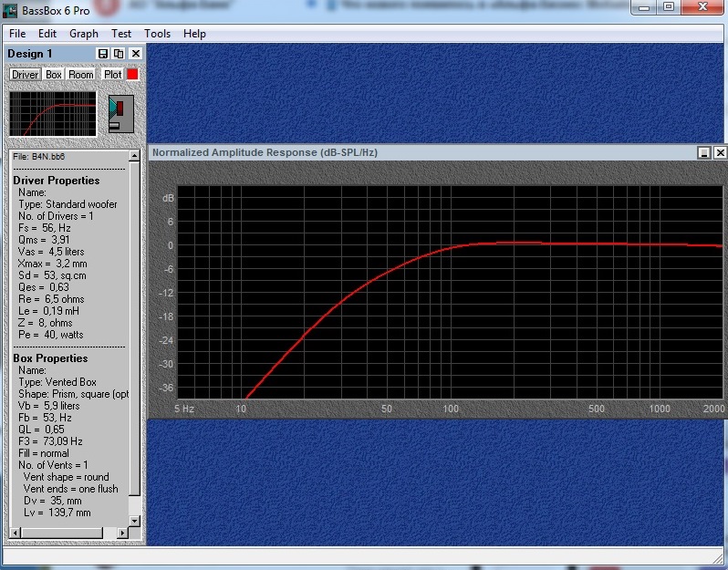Click the 'Pe = 40, watts' value
Image resolution: width=728 pixels, height=570 pixels.
pyautogui.click(x=51, y=335)
